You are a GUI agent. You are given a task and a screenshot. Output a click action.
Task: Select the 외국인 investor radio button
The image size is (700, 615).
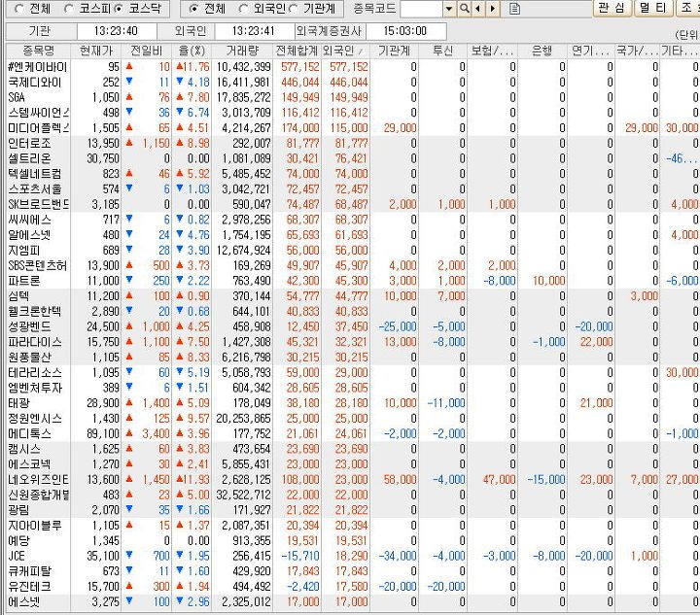pos(244,9)
